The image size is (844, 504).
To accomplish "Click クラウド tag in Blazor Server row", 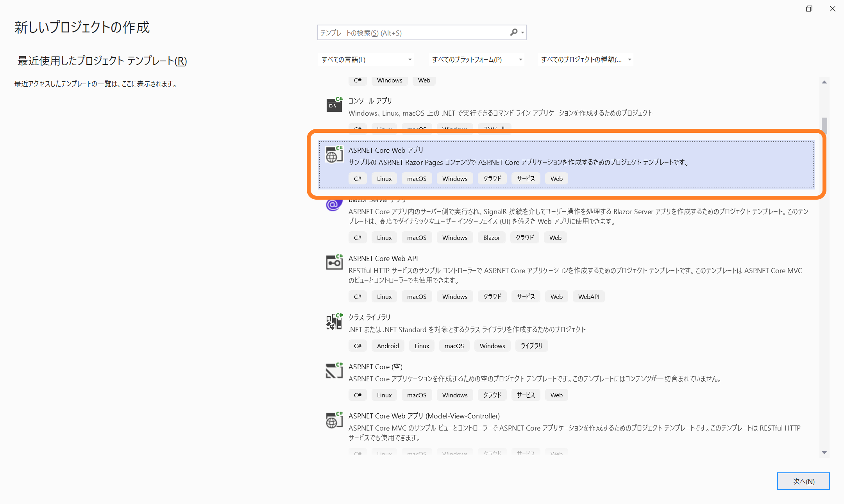I will pos(525,238).
